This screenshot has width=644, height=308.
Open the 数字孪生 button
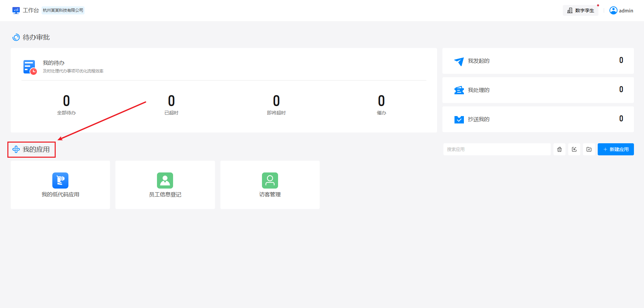581,10
